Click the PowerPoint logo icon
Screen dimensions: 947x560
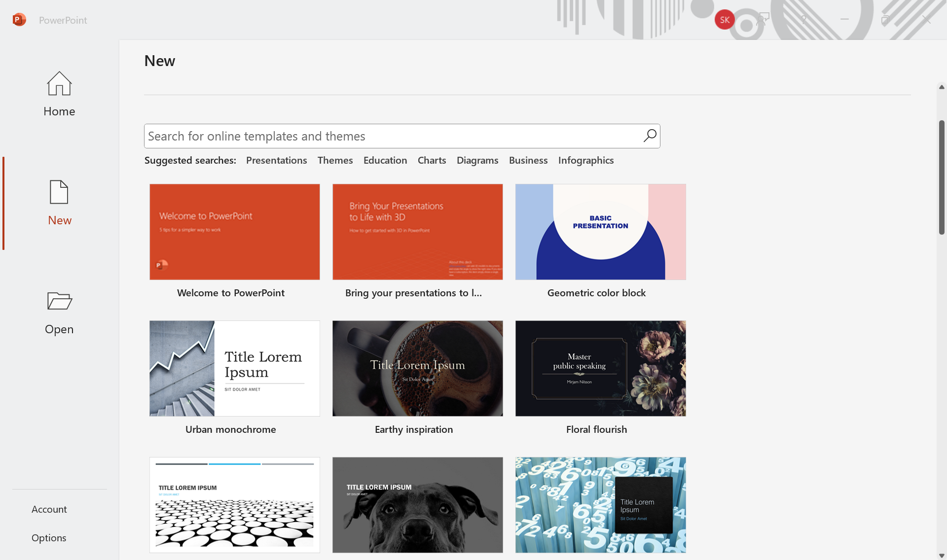(19, 20)
